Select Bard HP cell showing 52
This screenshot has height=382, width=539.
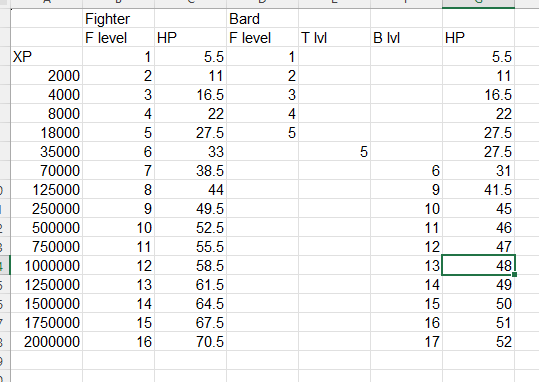click(x=478, y=341)
